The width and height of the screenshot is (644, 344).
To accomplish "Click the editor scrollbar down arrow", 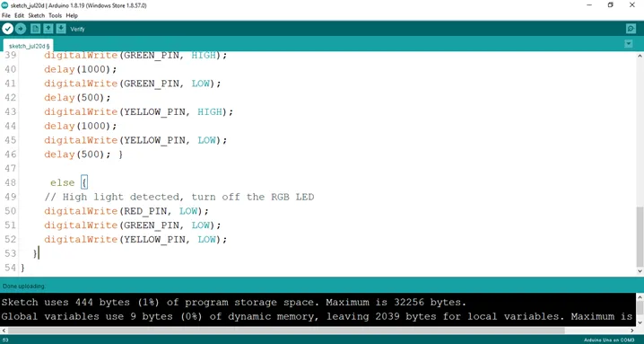I will [640, 271].
